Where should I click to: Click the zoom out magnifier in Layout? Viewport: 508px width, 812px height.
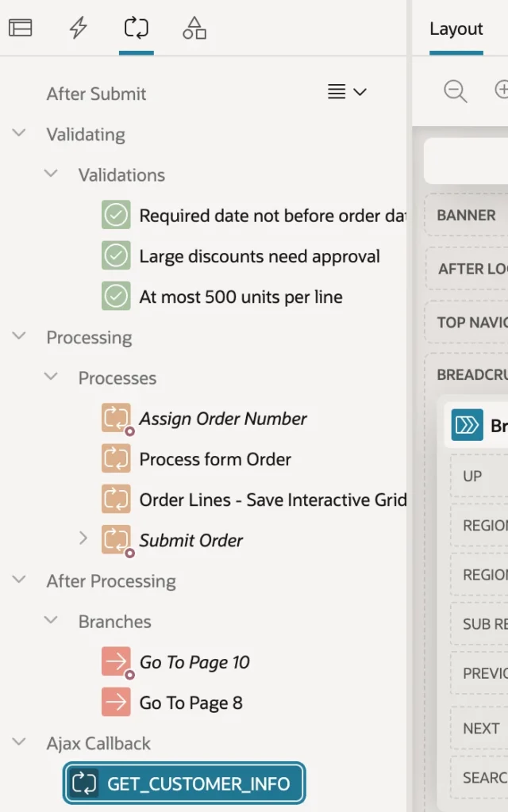tap(455, 91)
